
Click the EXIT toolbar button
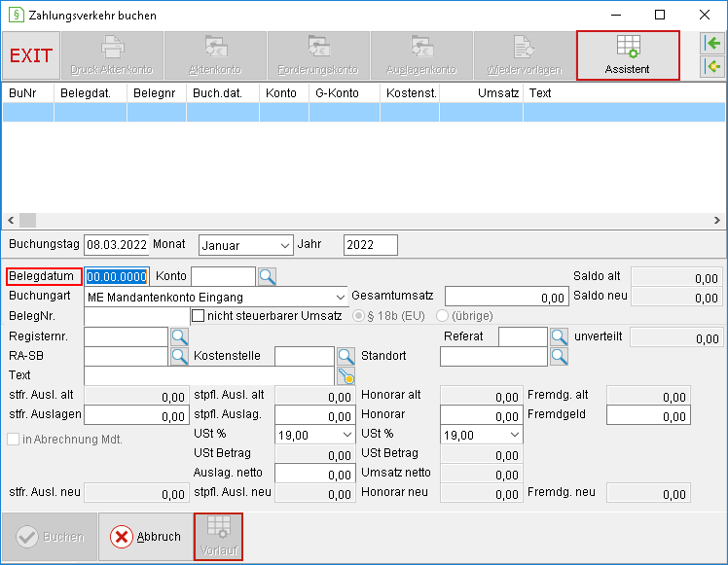pos(31,55)
